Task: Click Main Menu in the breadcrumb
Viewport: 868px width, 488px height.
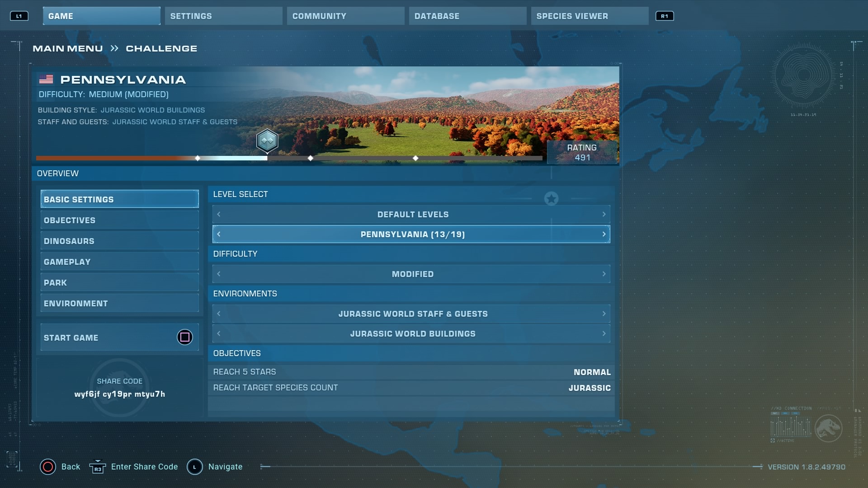Action: tap(68, 48)
